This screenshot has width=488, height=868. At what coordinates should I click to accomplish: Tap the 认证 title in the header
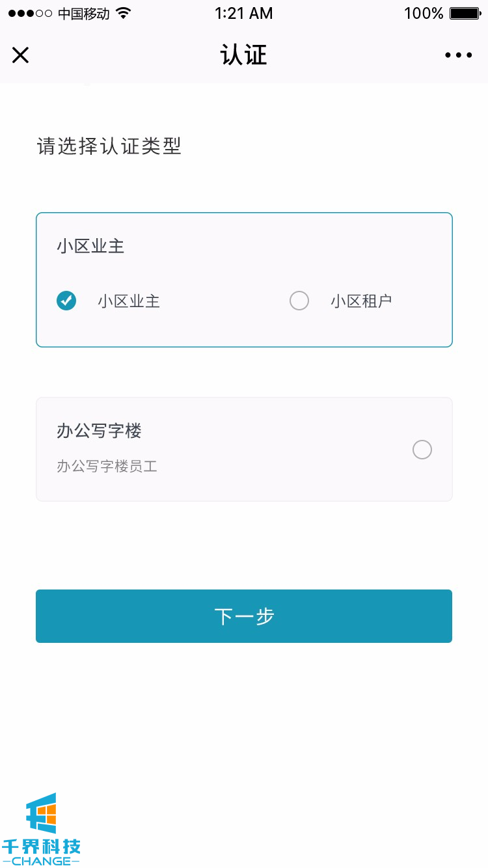point(244,55)
